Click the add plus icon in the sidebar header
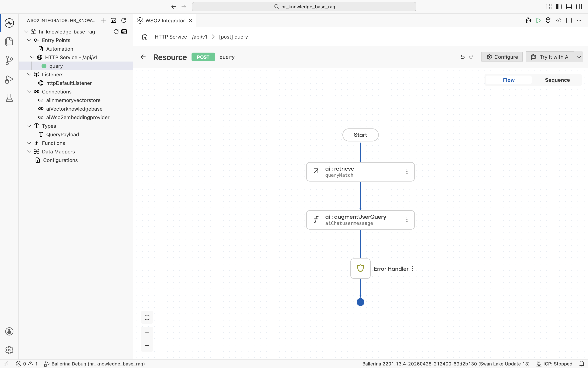This screenshot has width=588, height=368. 103,20
